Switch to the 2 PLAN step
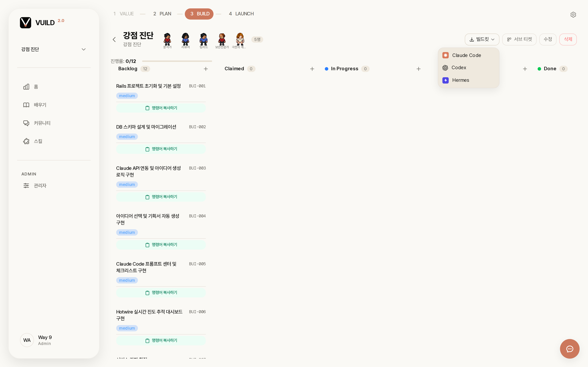Viewport: 588px width, 367px height. 162,14
